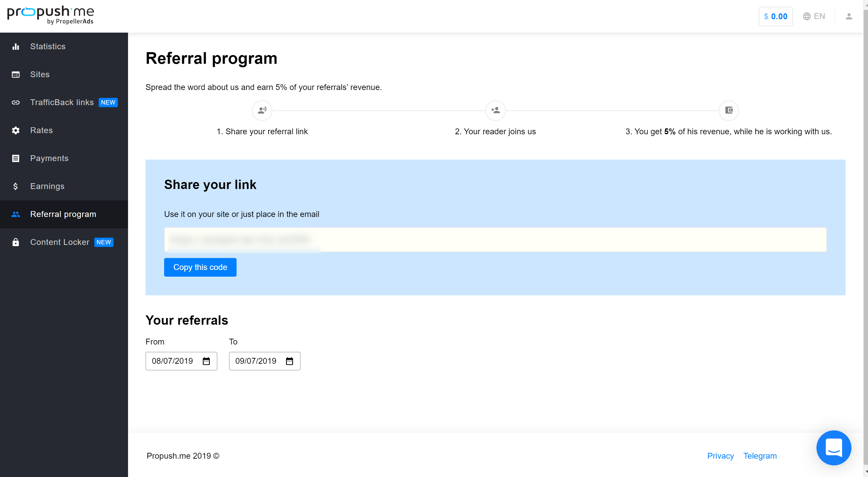This screenshot has height=477, width=868.
Task: Open the Payments page
Action: coord(64,158)
